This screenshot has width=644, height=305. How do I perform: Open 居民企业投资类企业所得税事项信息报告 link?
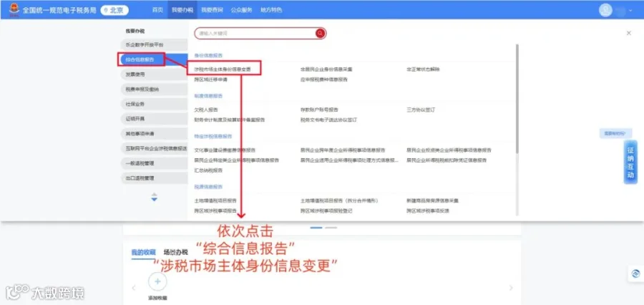pyautogui.click(x=449, y=150)
